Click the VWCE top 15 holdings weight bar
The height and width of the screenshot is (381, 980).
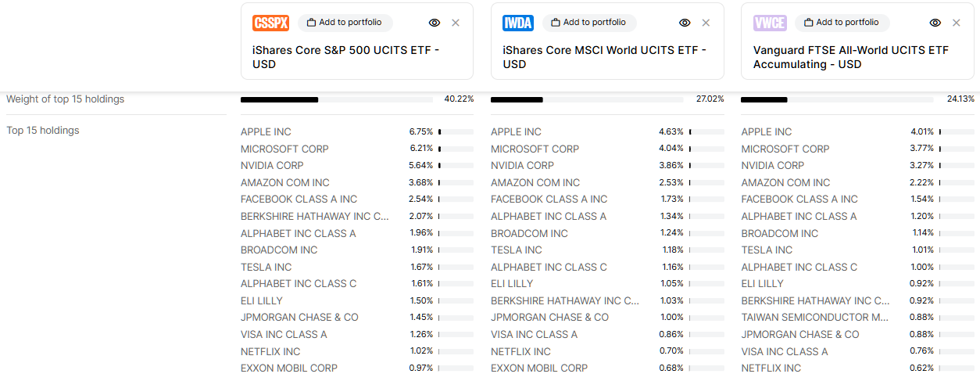point(836,100)
